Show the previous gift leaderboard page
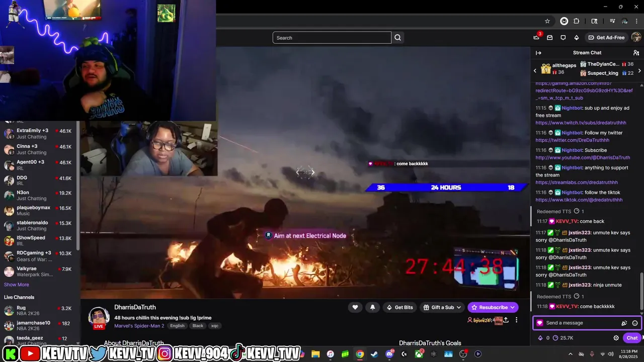The image size is (644, 362). point(535,71)
